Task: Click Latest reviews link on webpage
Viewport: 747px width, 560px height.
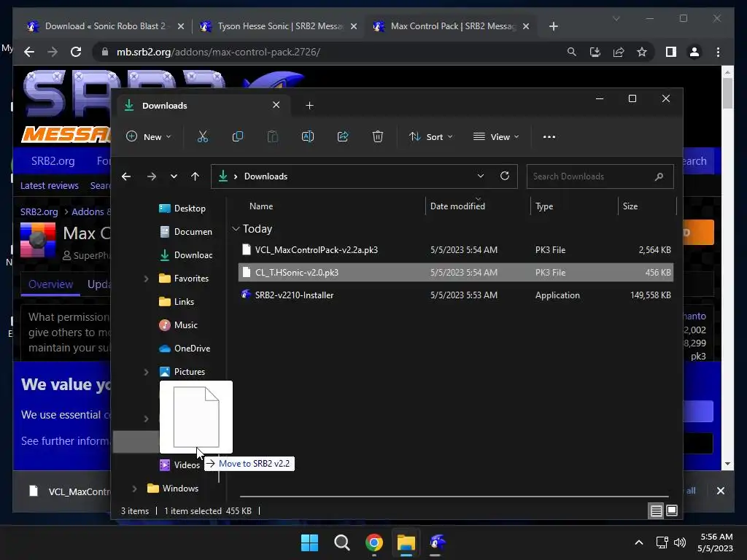Action: pos(50,186)
